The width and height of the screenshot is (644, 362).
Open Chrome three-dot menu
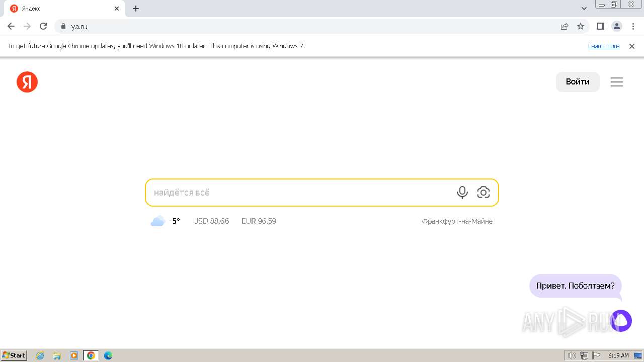(x=633, y=26)
